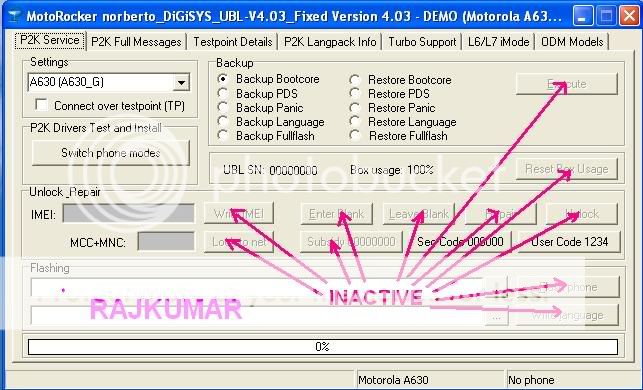Click the Leave Blank button
This screenshot has height=390, width=643.
(x=419, y=214)
